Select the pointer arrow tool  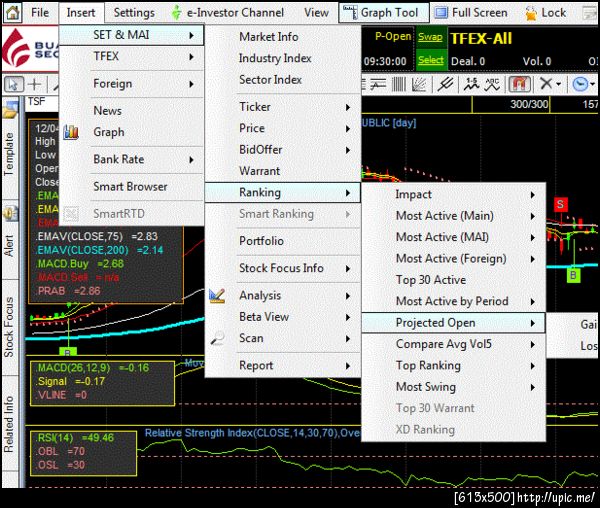(x=14, y=84)
